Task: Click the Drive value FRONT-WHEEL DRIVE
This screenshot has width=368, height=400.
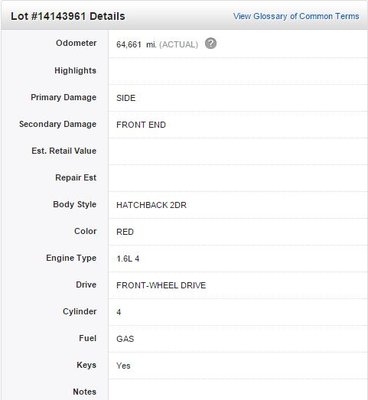Action: tap(161, 285)
